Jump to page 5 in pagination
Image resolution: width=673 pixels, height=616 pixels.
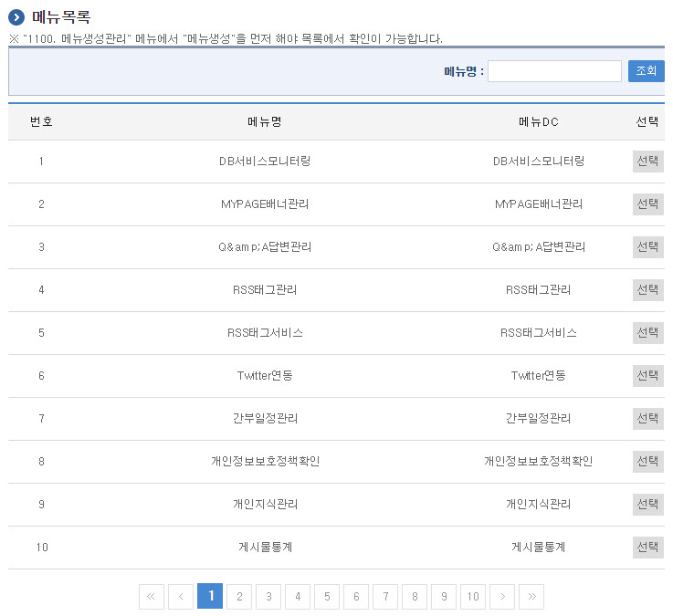pyautogui.click(x=327, y=597)
